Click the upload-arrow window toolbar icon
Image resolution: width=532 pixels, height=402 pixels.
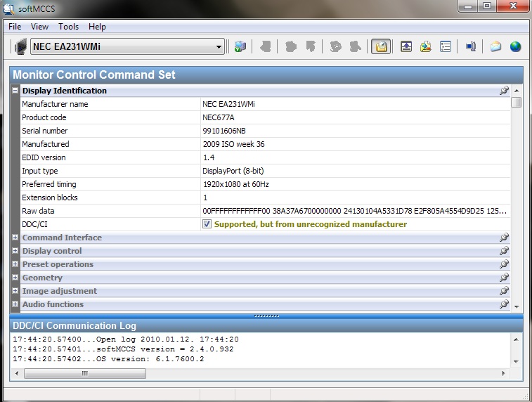click(x=406, y=46)
